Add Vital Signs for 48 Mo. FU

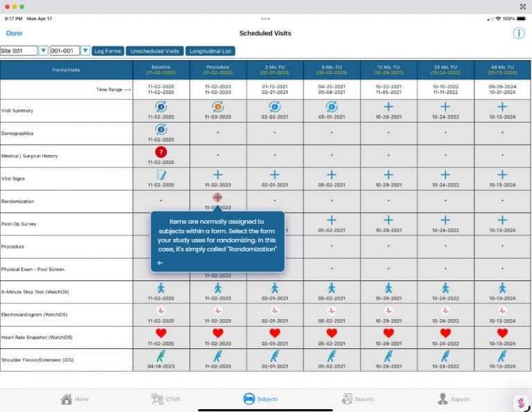pos(502,175)
